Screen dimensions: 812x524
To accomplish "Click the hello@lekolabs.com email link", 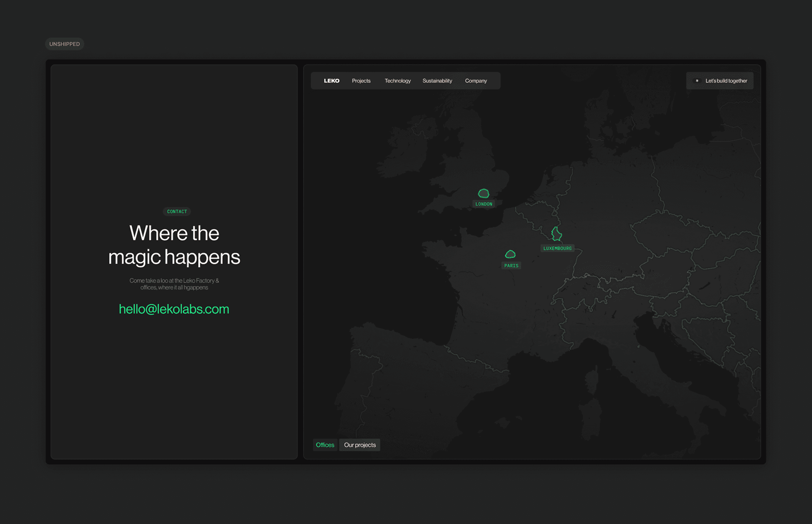I will pyautogui.click(x=174, y=309).
